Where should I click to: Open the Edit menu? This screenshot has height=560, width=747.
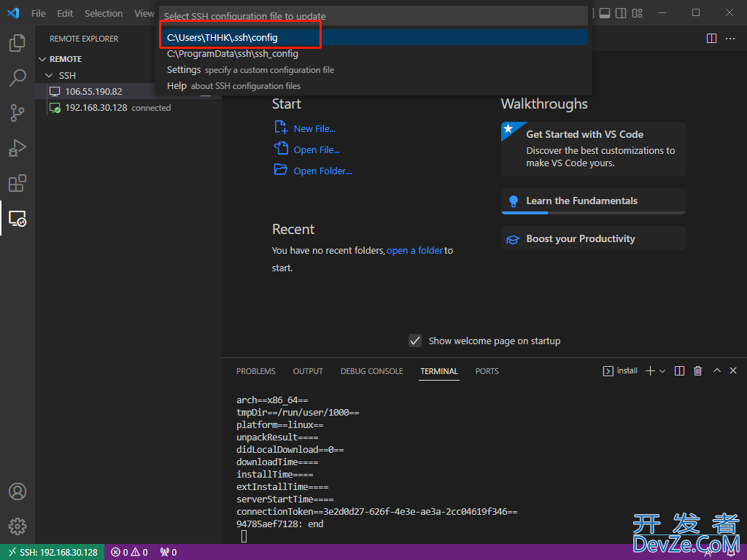point(65,13)
